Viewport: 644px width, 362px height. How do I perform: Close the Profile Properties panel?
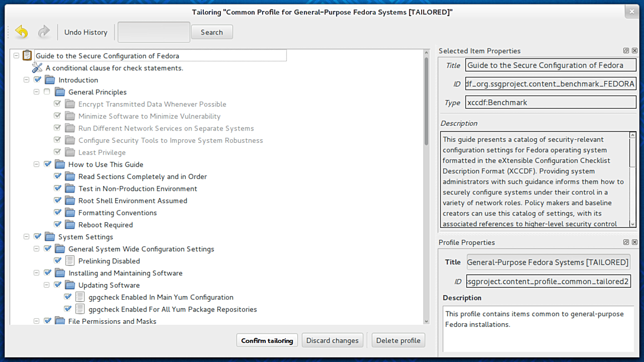coord(635,242)
